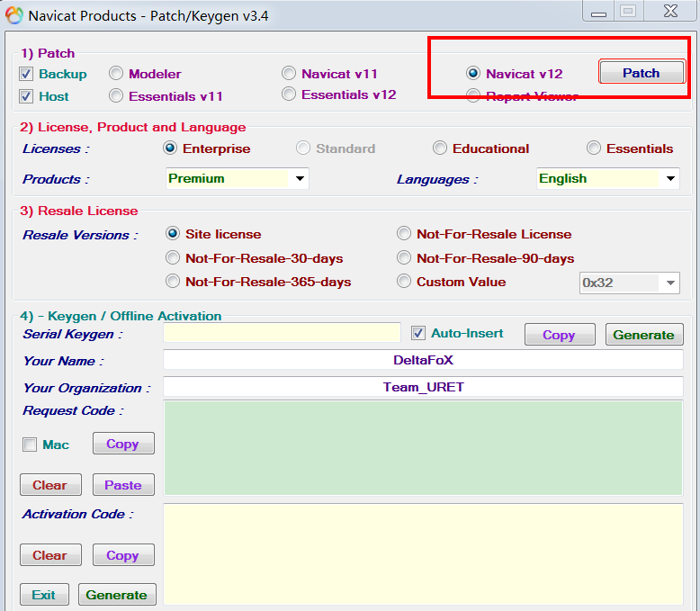
Task: Click the Paste button
Action: (123, 485)
